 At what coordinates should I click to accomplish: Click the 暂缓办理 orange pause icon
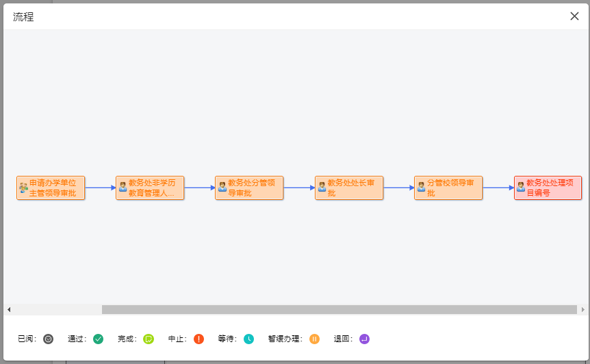pyautogui.click(x=315, y=339)
